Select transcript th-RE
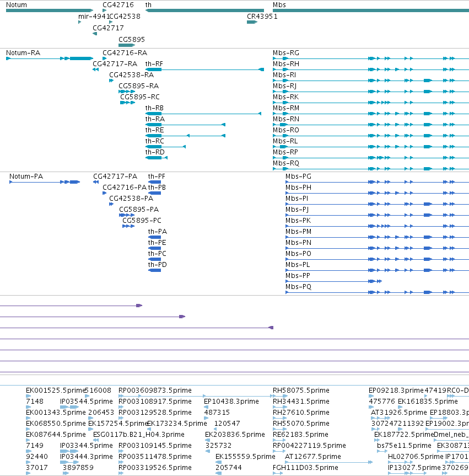The height and width of the screenshot is (476, 469). [x=185, y=136]
